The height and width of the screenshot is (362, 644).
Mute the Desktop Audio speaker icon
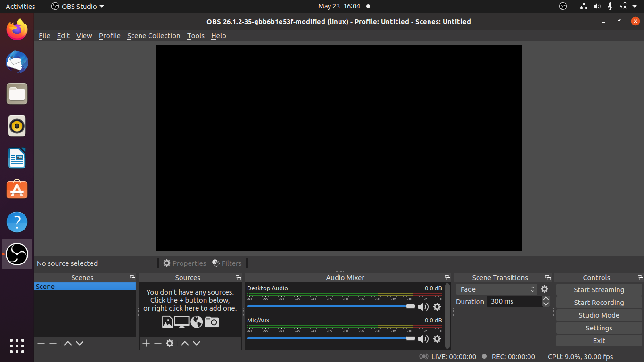[423, 307]
